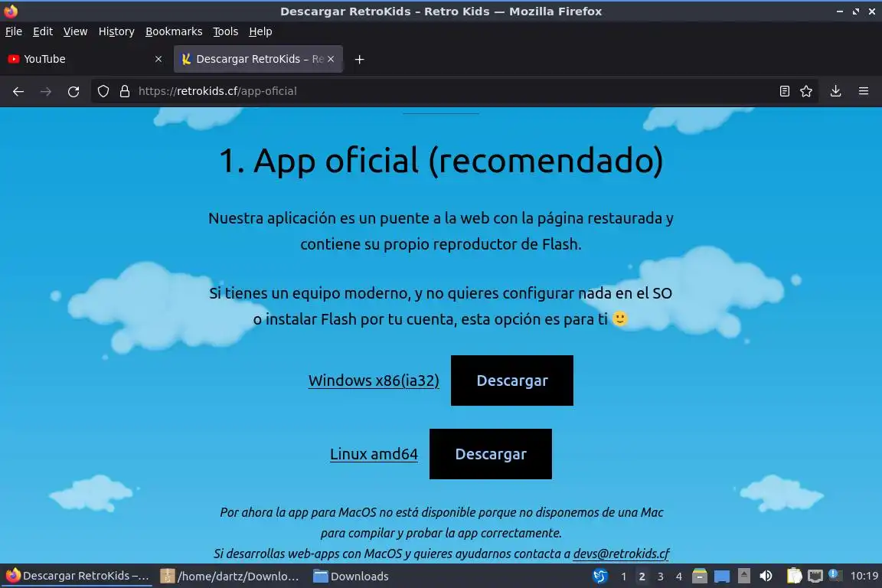Switch to workspace 1

point(623,577)
